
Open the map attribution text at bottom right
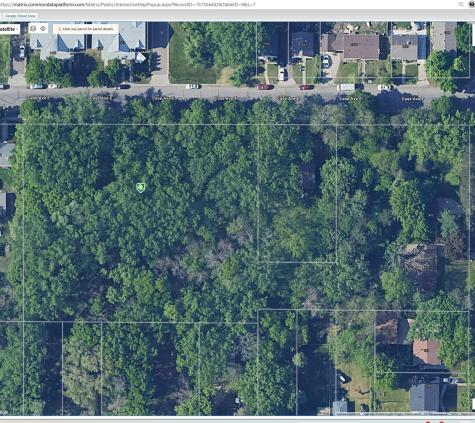coord(403,414)
